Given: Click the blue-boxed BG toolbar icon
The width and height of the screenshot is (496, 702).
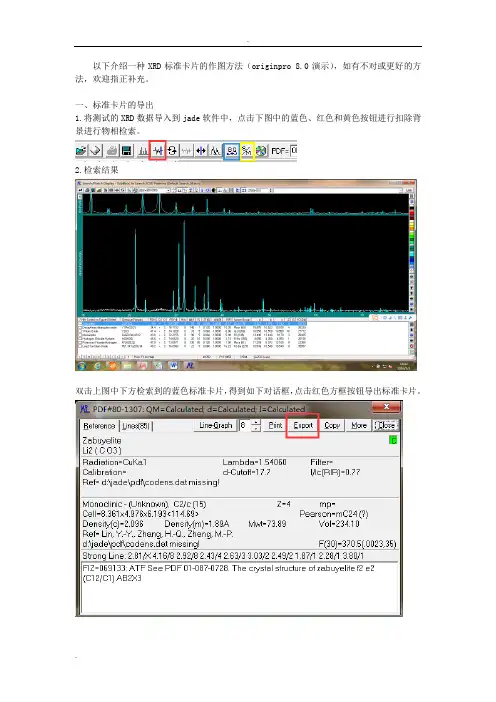Looking at the screenshot, I should [231, 151].
